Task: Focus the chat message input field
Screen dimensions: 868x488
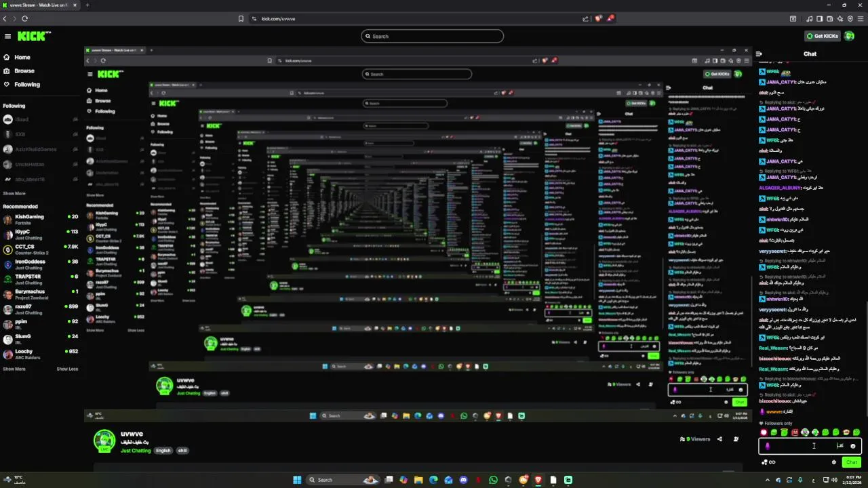Action: tap(810, 446)
